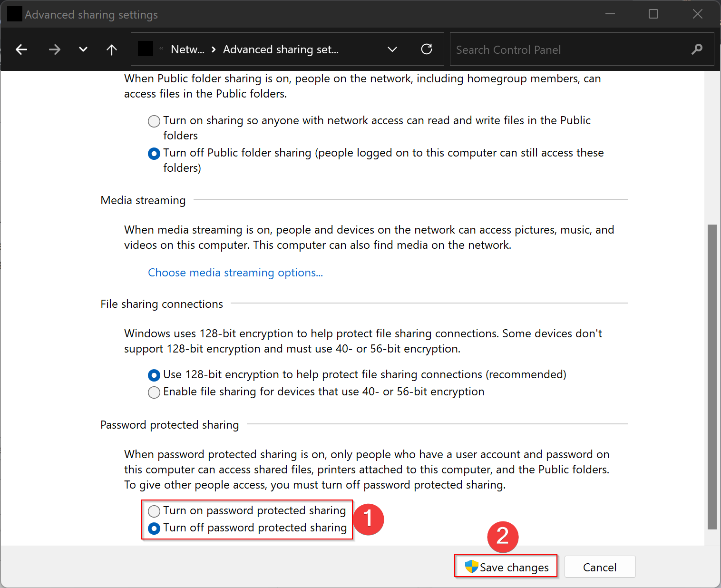Click the Cancel button
721x588 pixels.
coord(600,567)
